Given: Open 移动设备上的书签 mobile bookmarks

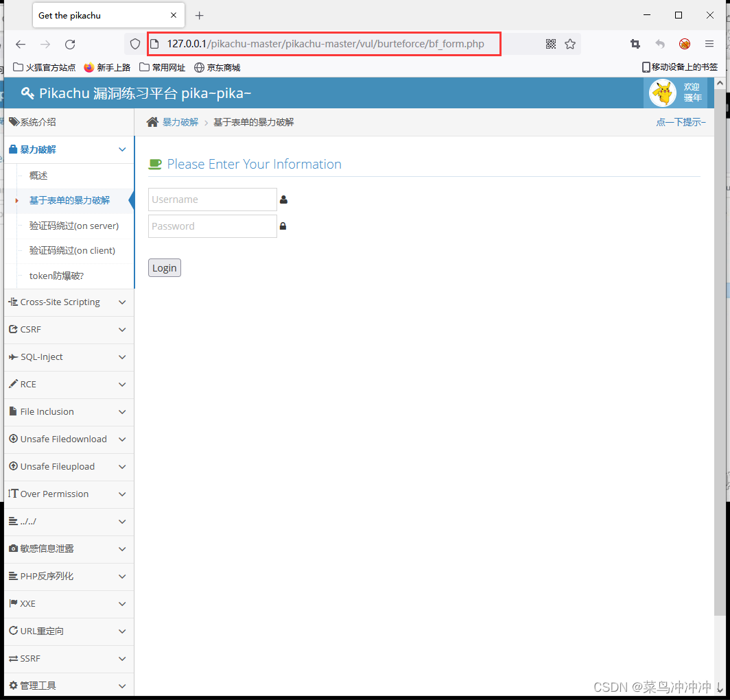Looking at the screenshot, I should [x=680, y=67].
